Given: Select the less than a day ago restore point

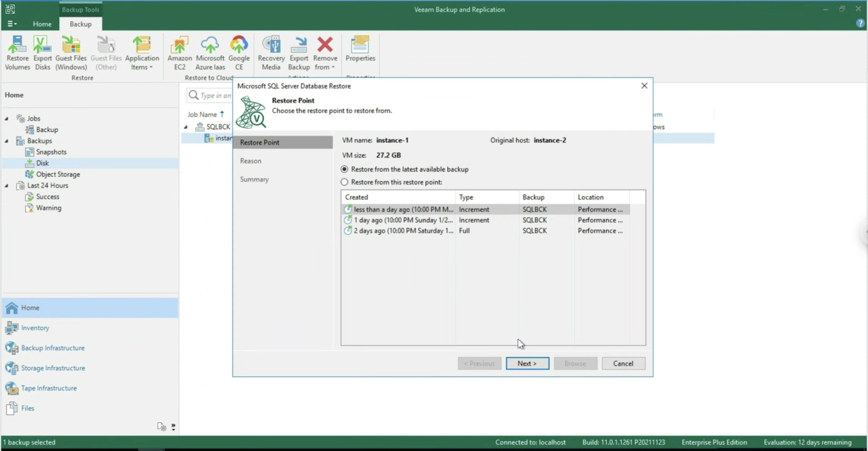Looking at the screenshot, I should pyautogui.click(x=485, y=209).
